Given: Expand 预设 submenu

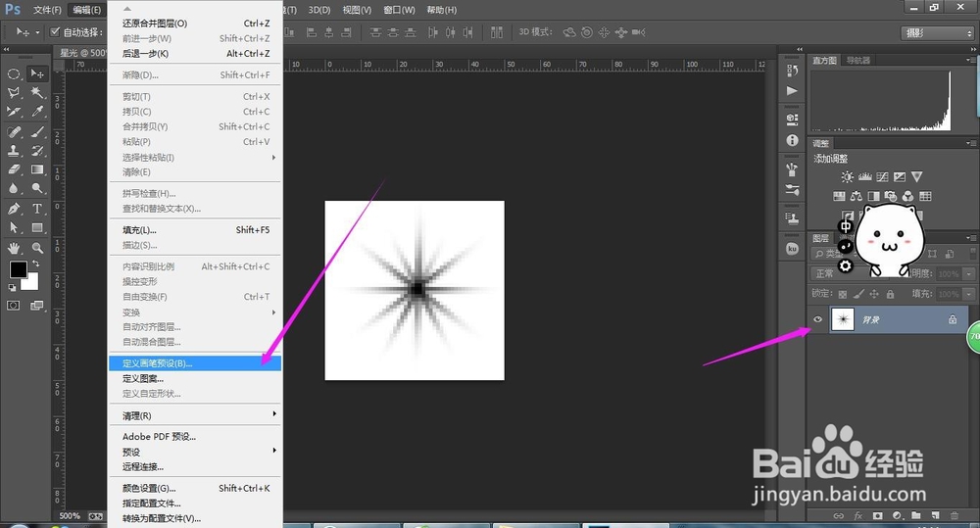Looking at the screenshot, I should (x=196, y=452).
